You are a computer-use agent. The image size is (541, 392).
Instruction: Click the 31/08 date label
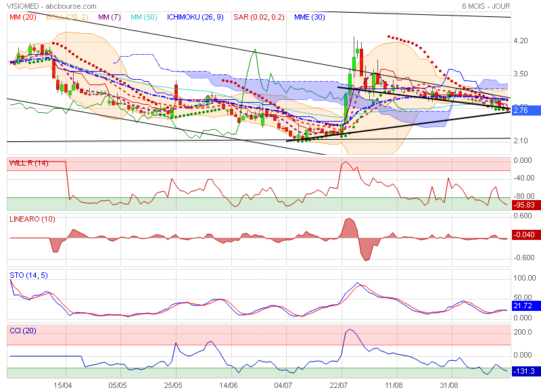point(449,385)
